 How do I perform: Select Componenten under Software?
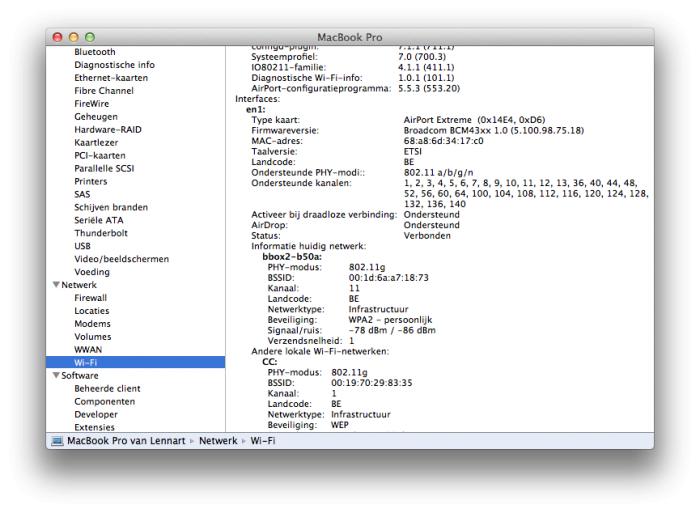pyautogui.click(x=104, y=401)
